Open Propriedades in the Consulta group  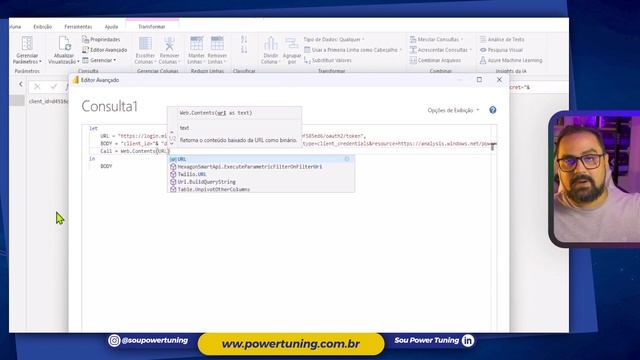click(x=101, y=40)
